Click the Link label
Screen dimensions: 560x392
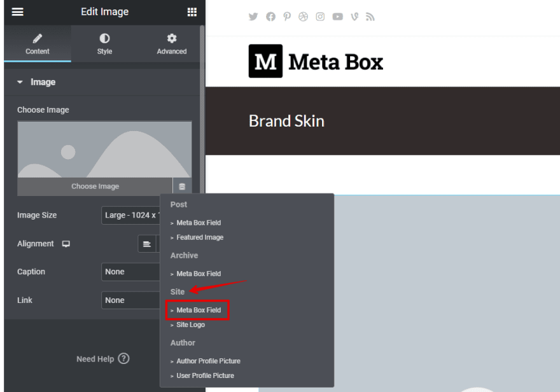point(25,300)
